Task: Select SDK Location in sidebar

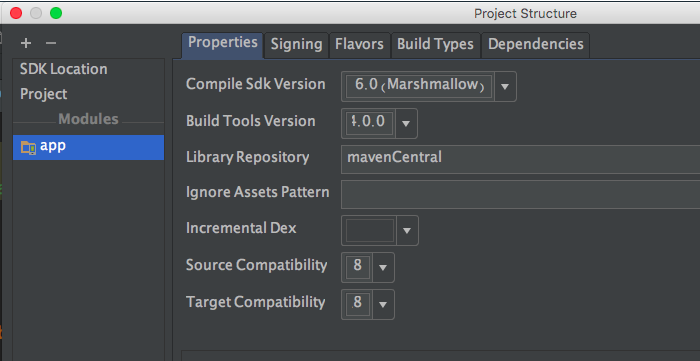Action: [x=63, y=69]
